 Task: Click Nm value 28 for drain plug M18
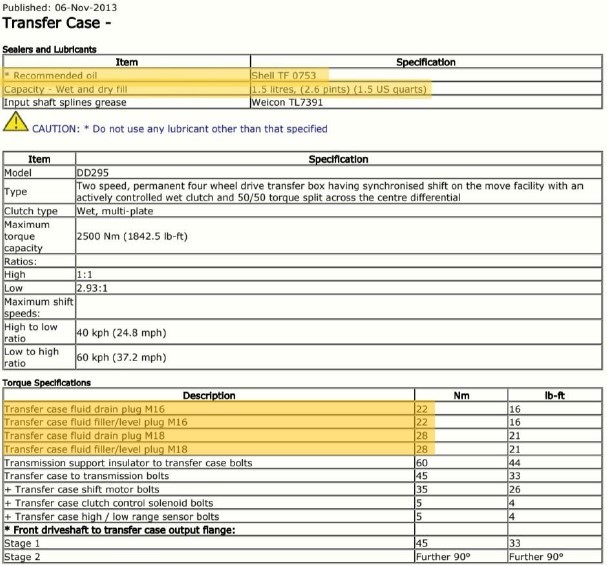pos(422,436)
